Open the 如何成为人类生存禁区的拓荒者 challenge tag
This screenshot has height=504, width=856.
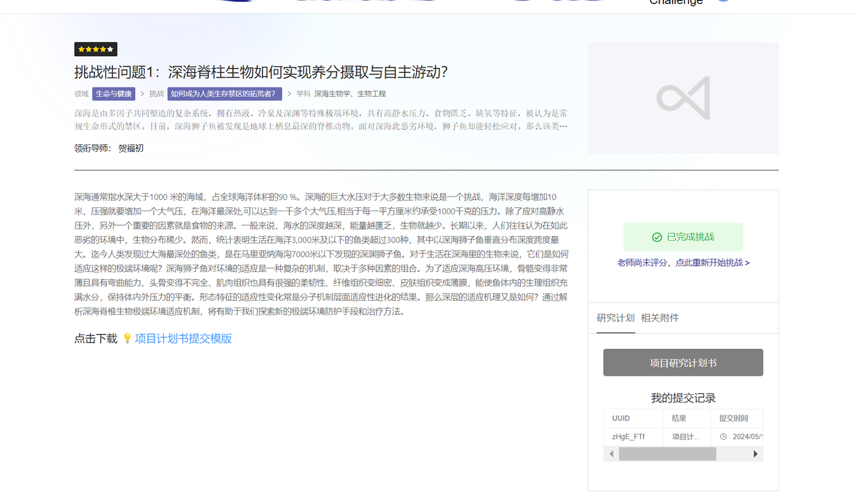coord(225,94)
